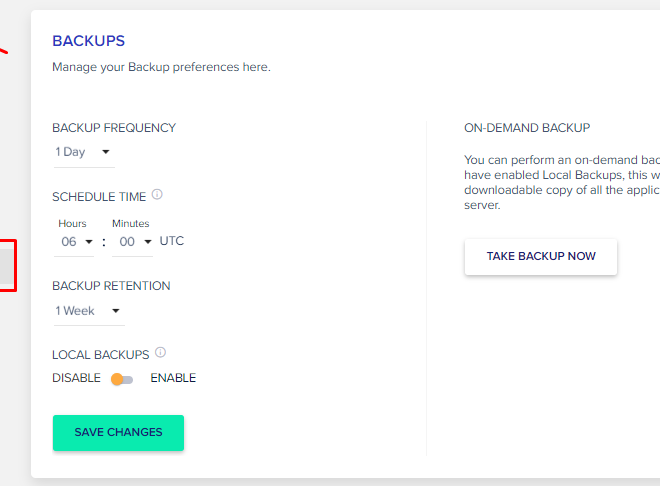Click the Schedule Time label text

99,197
